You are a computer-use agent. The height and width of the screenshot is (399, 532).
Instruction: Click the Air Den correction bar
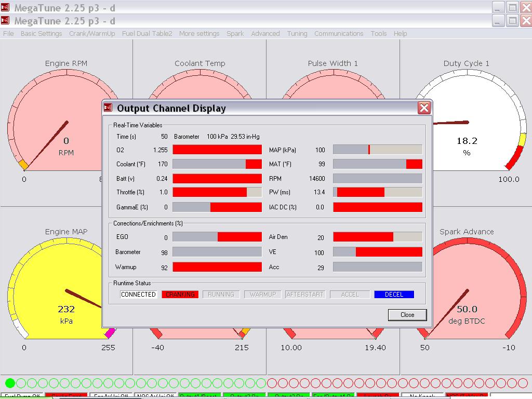coord(378,237)
